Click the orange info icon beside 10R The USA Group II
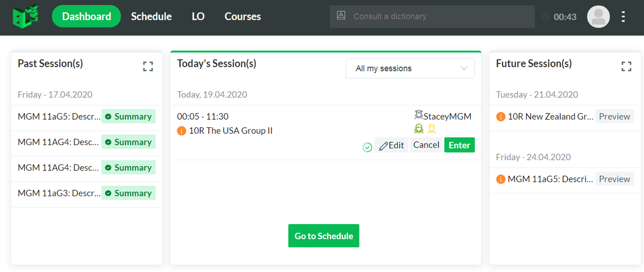This screenshot has height=272, width=644. [181, 131]
